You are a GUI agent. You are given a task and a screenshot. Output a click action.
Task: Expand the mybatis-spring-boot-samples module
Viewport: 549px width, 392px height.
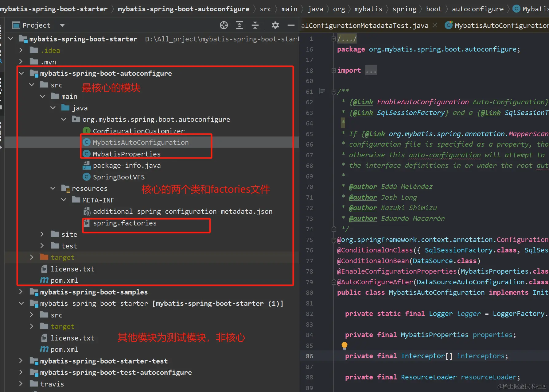21,292
